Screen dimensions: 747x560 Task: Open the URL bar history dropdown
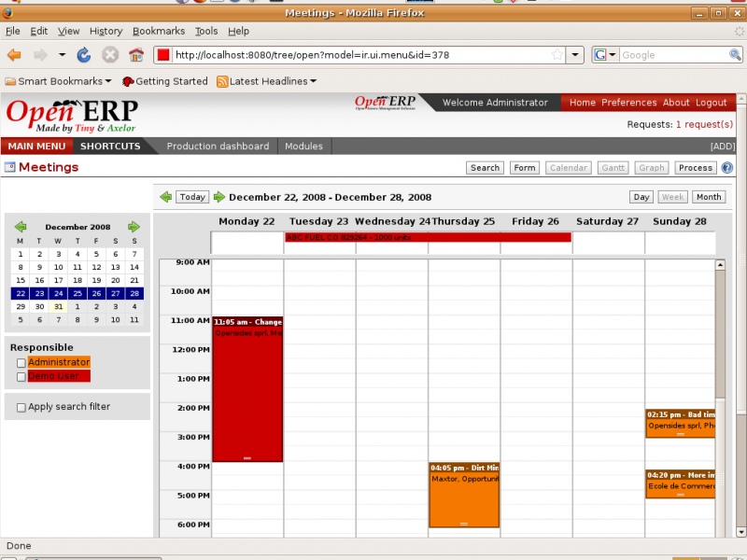point(575,54)
